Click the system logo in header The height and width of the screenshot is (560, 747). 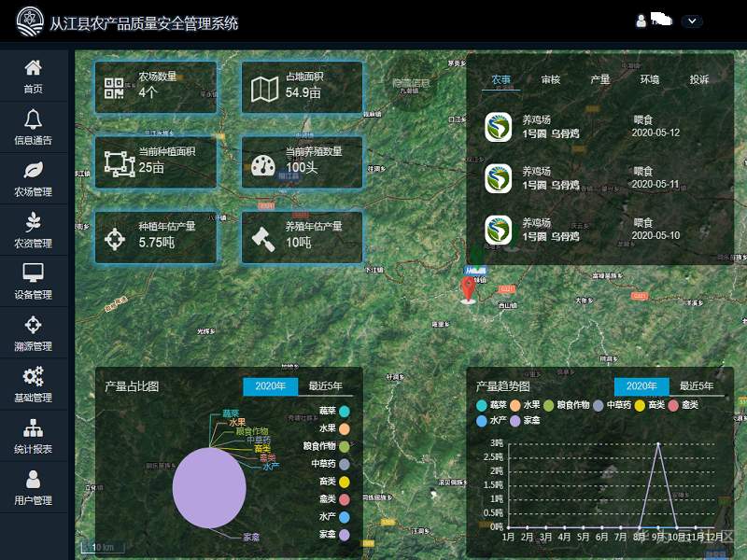[30, 21]
